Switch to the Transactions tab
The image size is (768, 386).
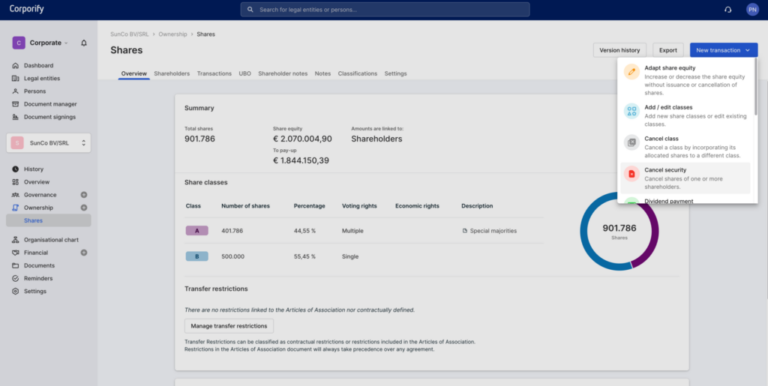coord(214,73)
